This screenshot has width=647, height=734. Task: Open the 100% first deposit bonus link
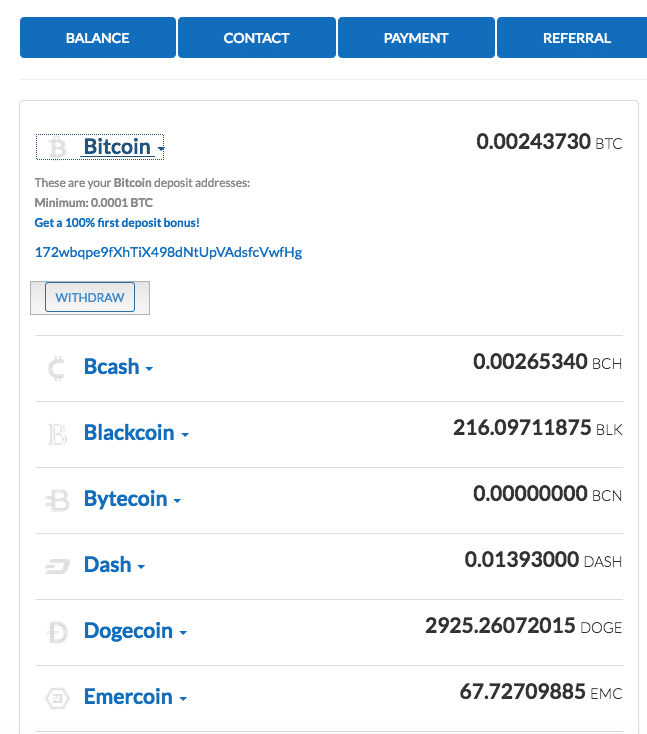coord(117,223)
